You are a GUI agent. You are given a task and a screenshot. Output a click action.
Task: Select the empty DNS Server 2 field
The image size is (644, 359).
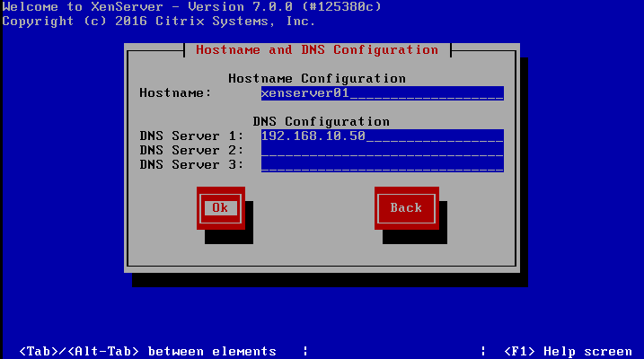point(383,151)
